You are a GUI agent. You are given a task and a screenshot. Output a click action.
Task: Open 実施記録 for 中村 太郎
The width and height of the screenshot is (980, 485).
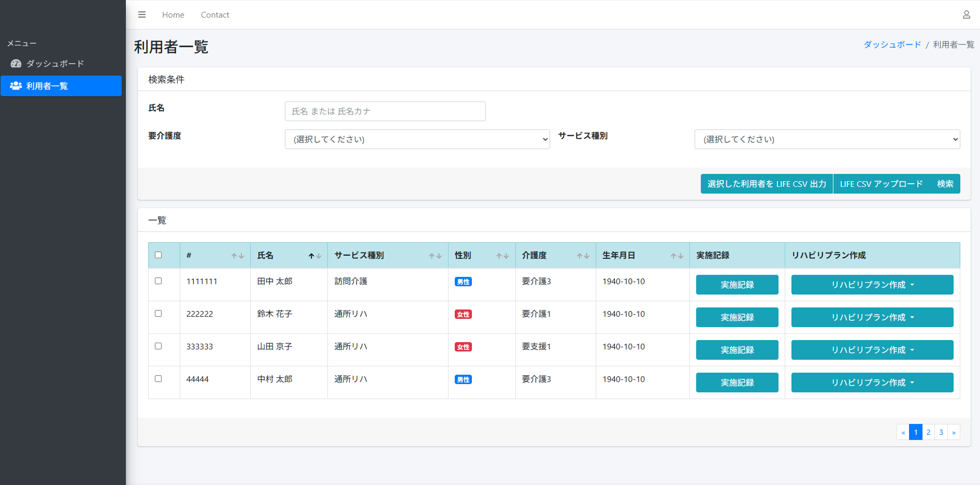737,383
